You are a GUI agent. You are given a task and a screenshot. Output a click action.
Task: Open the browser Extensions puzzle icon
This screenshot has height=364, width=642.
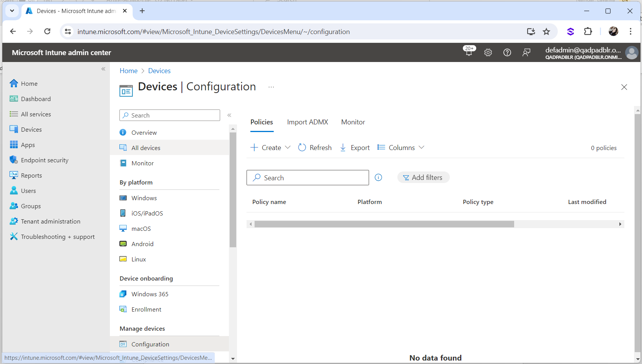(x=588, y=32)
